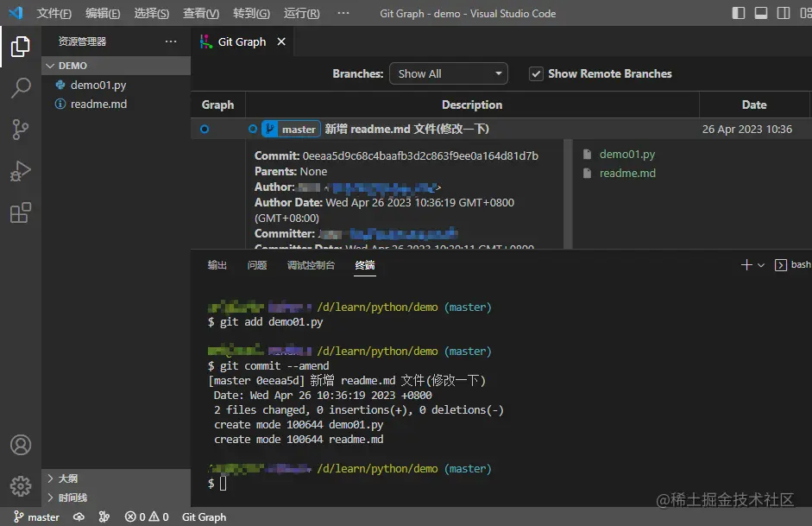This screenshot has width=812, height=526.
Task: Open the Explorer icon in activity bar
Action: (x=21, y=47)
